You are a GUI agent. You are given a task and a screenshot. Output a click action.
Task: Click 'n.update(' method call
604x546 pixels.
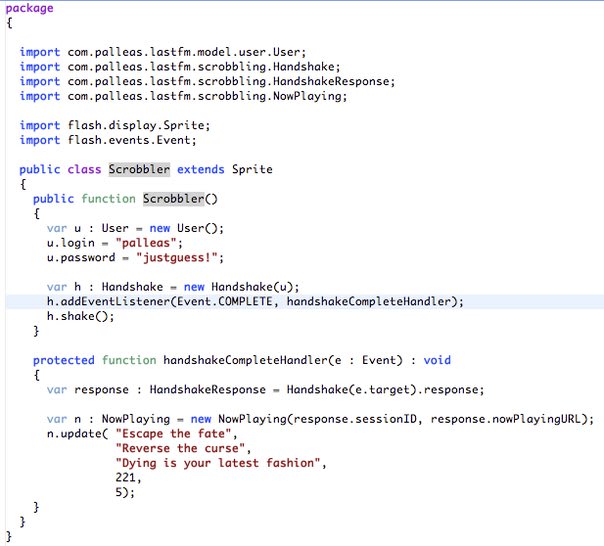tap(77, 433)
